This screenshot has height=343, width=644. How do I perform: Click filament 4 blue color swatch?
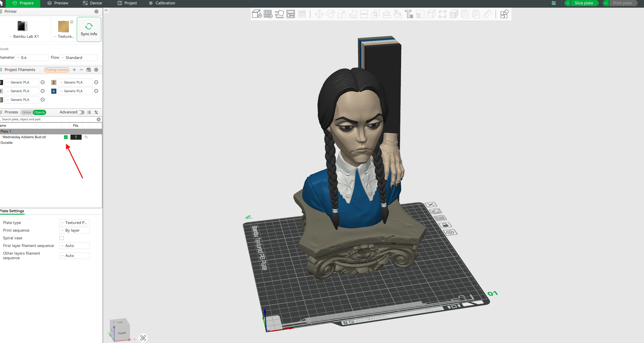pyautogui.click(x=54, y=91)
